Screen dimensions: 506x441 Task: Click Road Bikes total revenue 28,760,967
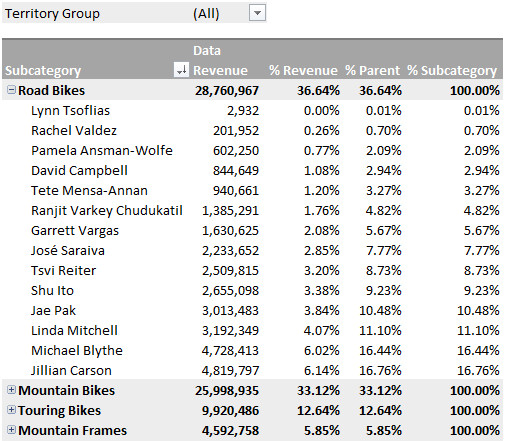[x=227, y=90]
